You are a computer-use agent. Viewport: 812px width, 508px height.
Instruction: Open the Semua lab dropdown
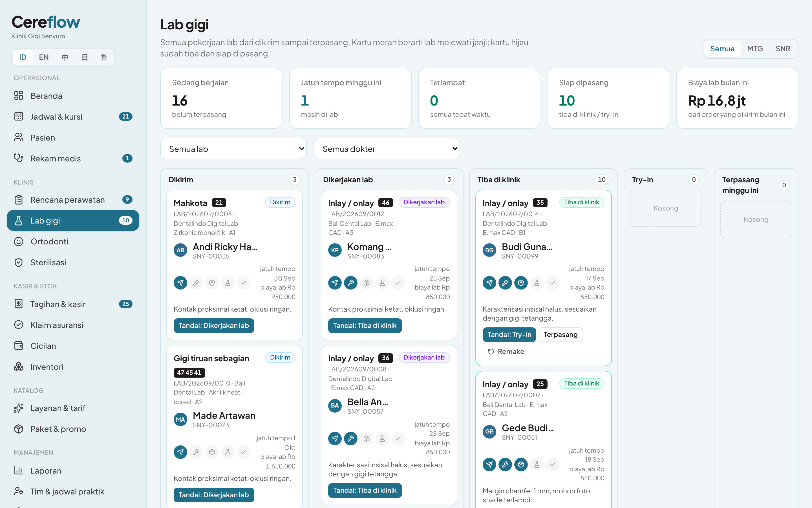(233, 148)
